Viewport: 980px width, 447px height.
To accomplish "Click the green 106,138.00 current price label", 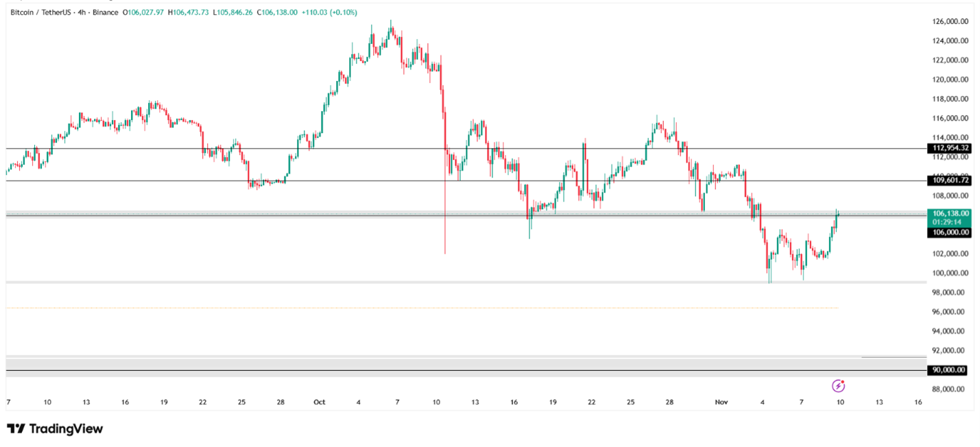I will (x=948, y=214).
